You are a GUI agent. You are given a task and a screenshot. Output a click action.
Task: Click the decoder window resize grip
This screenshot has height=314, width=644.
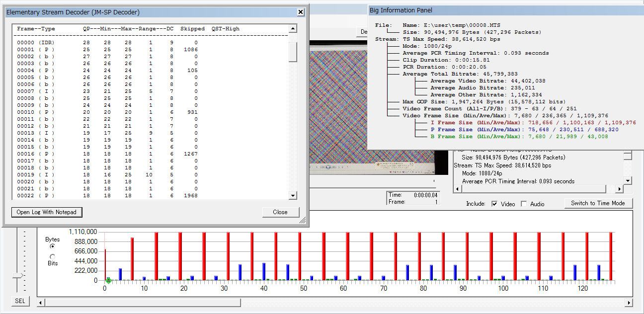point(303,221)
